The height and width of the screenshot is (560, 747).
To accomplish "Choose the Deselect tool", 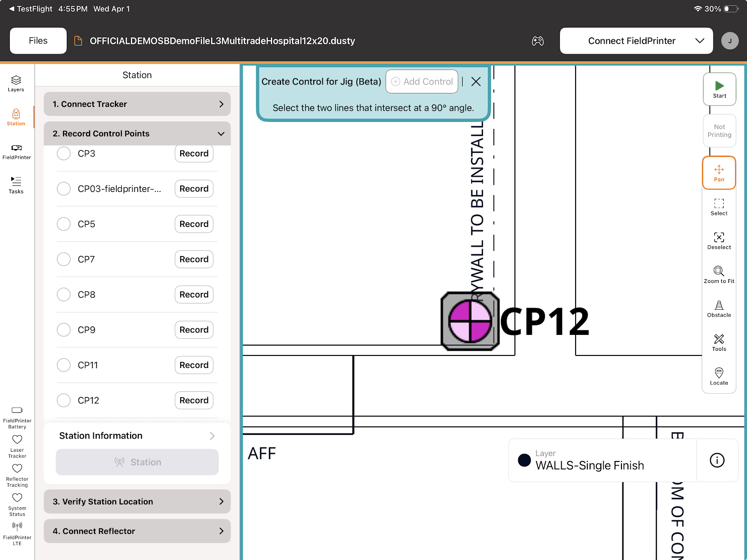I will tap(719, 241).
